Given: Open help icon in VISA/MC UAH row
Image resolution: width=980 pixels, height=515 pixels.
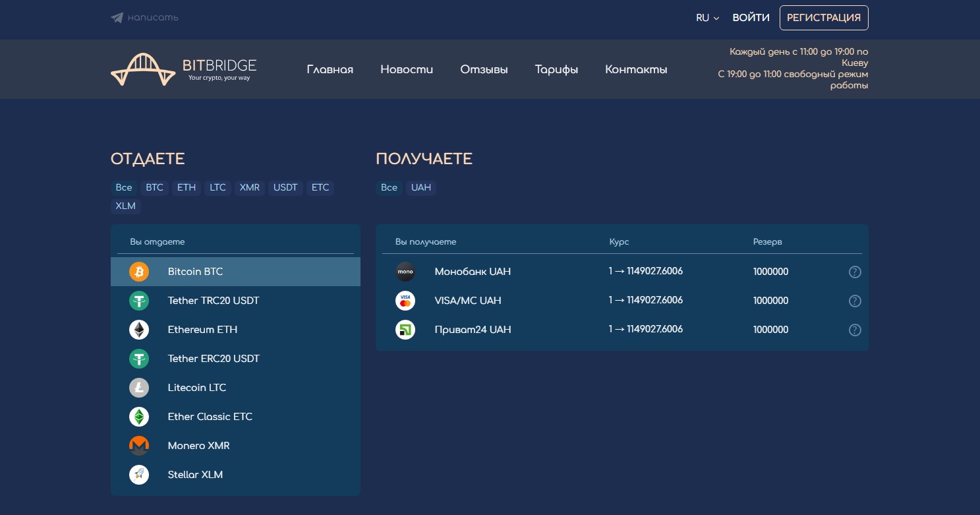Looking at the screenshot, I should pyautogui.click(x=855, y=301).
